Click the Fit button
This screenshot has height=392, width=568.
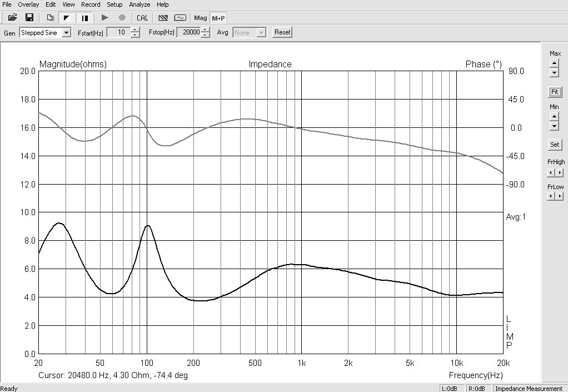click(x=555, y=92)
